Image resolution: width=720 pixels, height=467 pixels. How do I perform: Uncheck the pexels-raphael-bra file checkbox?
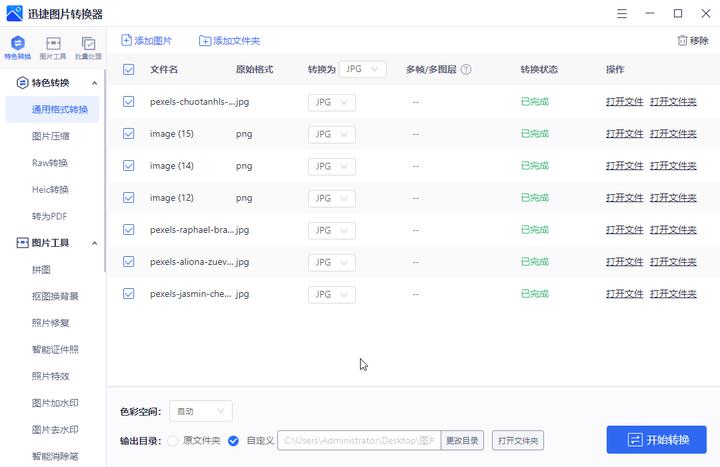click(129, 230)
